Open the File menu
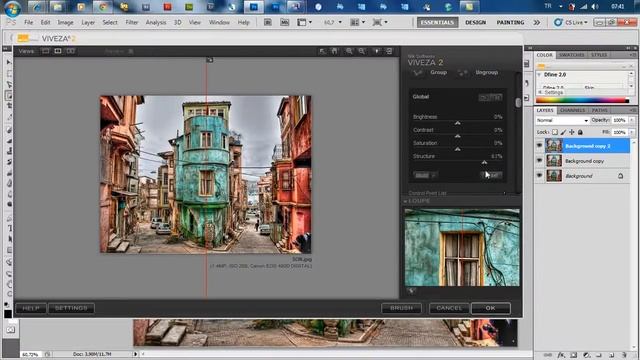 [29, 22]
